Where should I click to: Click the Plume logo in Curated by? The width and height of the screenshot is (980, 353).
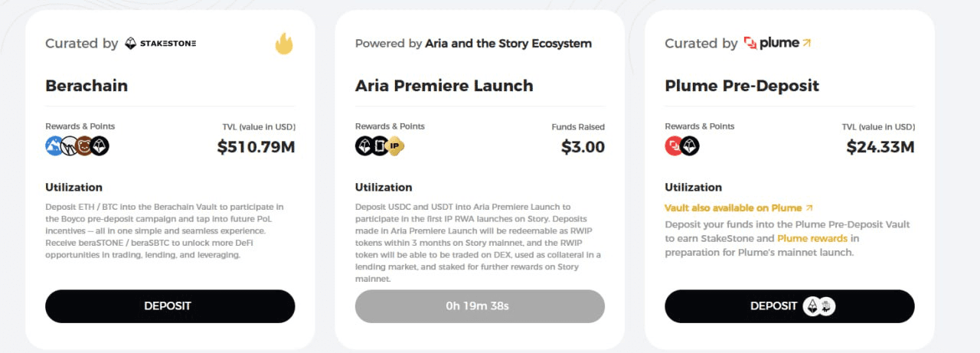772,44
